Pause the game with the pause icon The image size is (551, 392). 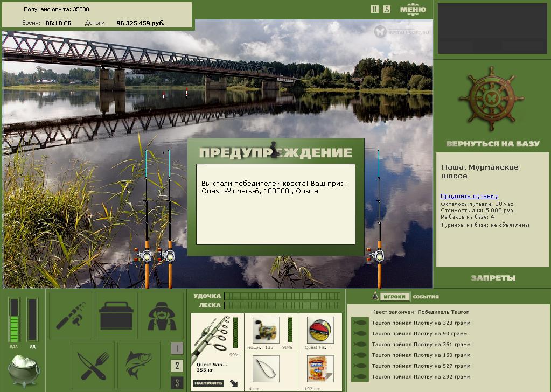374,9
